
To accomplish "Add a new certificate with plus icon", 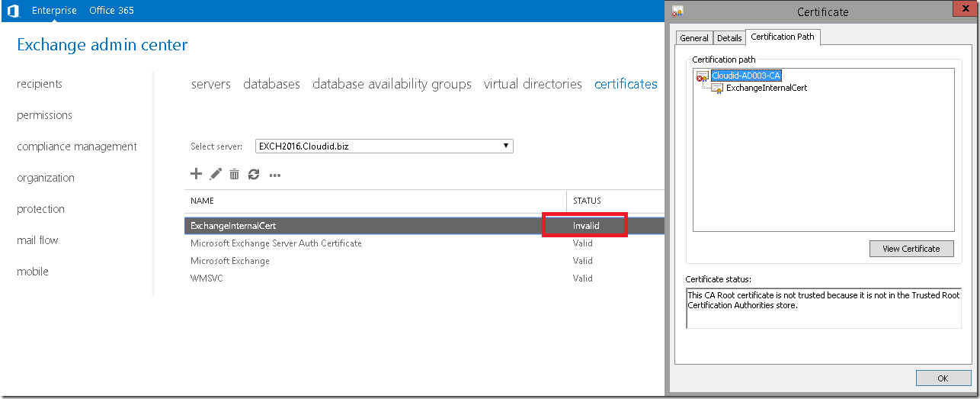I will pyautogui.click(x=196, y=174).
